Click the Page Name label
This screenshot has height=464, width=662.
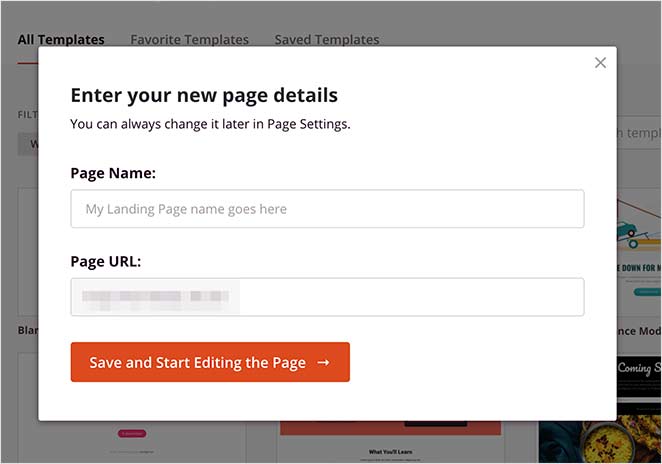113,173
